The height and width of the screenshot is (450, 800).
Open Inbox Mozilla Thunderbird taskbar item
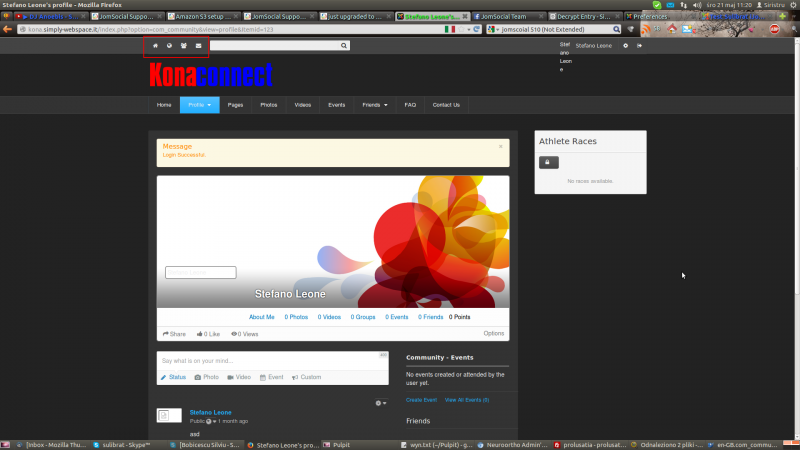(x=51, y=445)
